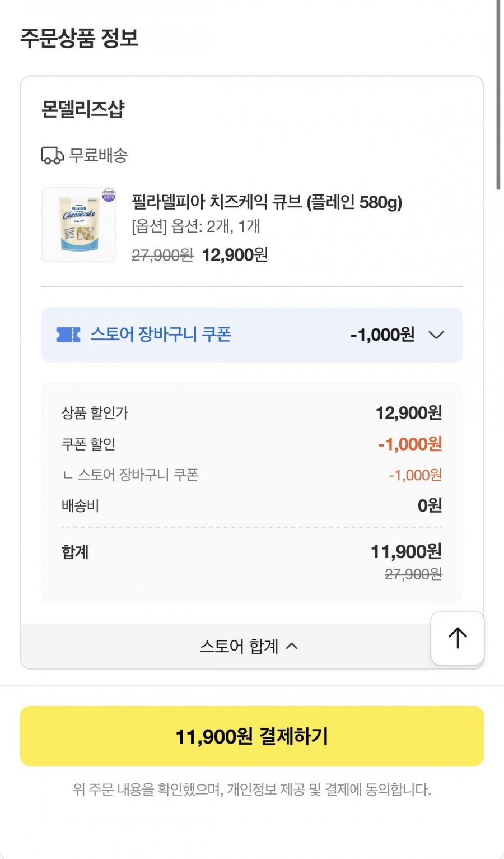Click the delivery truck icon
Image resolution: width=504 pixels, height=859 pixels.
[x=52, y=155]
